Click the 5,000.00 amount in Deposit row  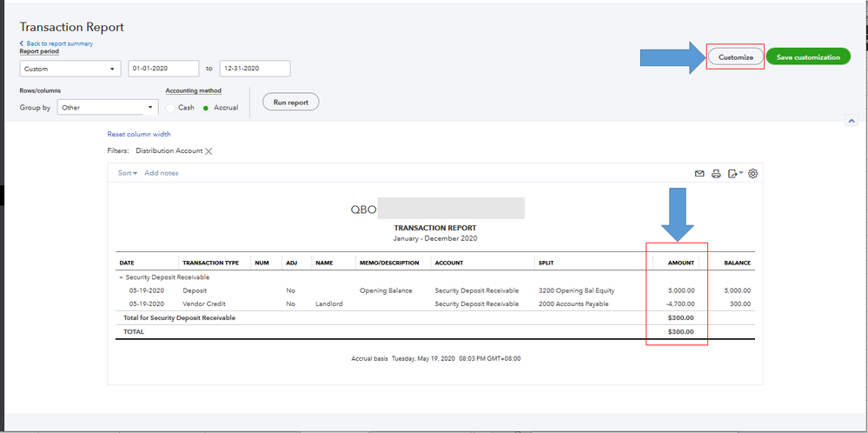681,290
